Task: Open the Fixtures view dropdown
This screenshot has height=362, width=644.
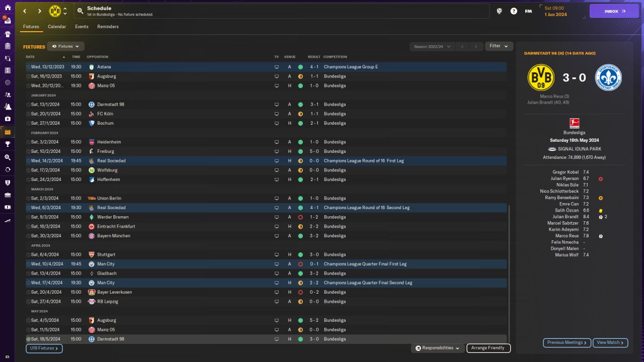Action: click(x=65, y=46)
